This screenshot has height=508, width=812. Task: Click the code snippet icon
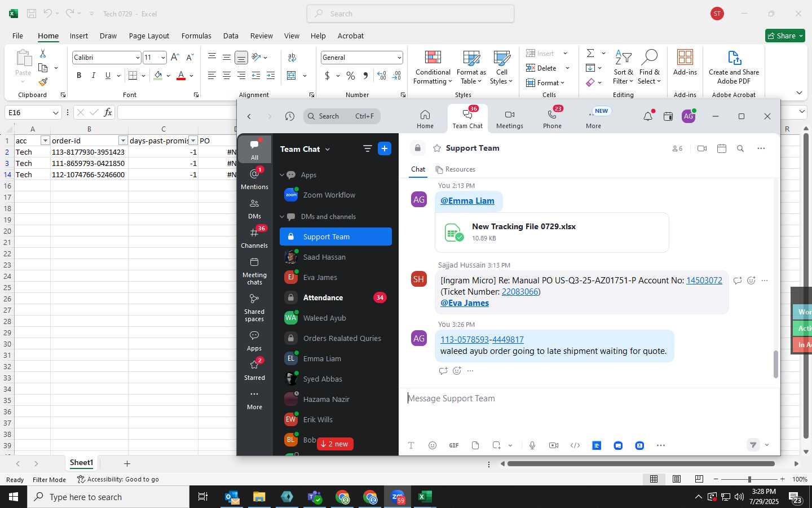click(575, 445)
